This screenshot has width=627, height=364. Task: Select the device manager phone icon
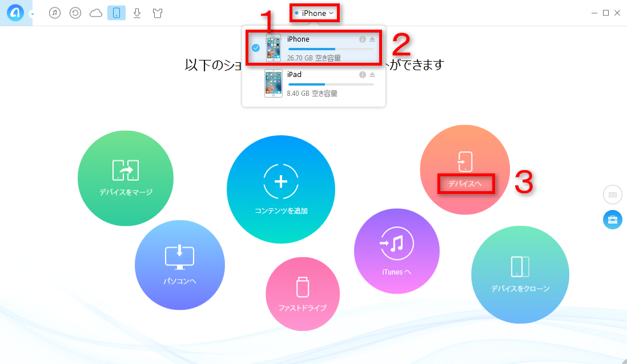[x=116, y=13]
